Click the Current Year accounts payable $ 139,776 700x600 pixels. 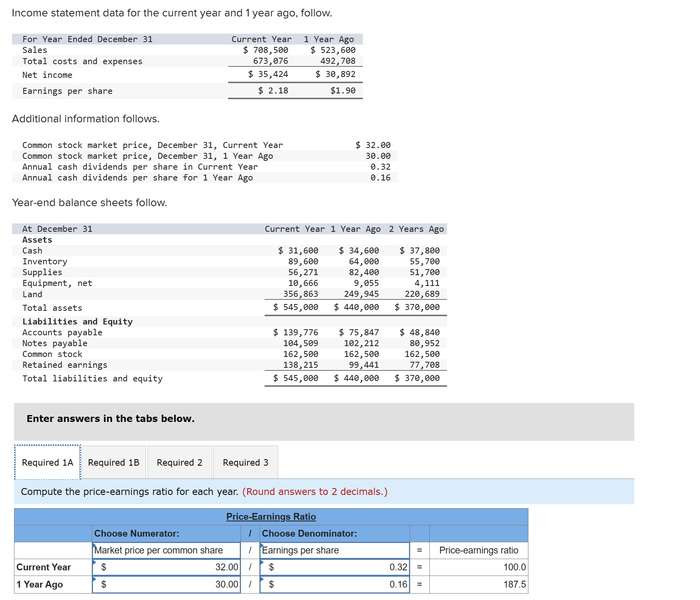coord(295,332)
